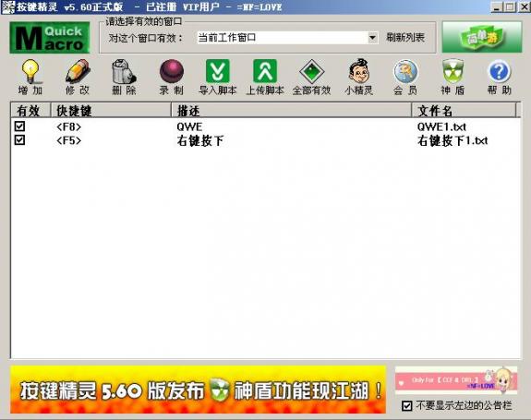Open the 修改 pencil edit tool
This screenshot has height=420, width=531.
pos(78,71)
